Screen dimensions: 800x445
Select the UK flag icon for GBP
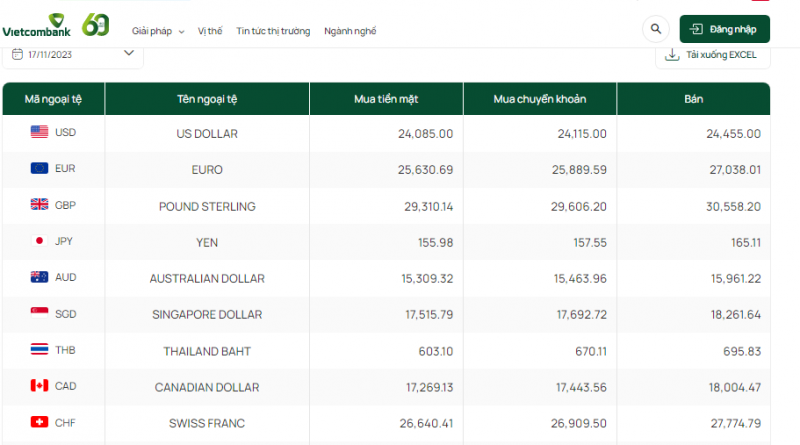40,205
